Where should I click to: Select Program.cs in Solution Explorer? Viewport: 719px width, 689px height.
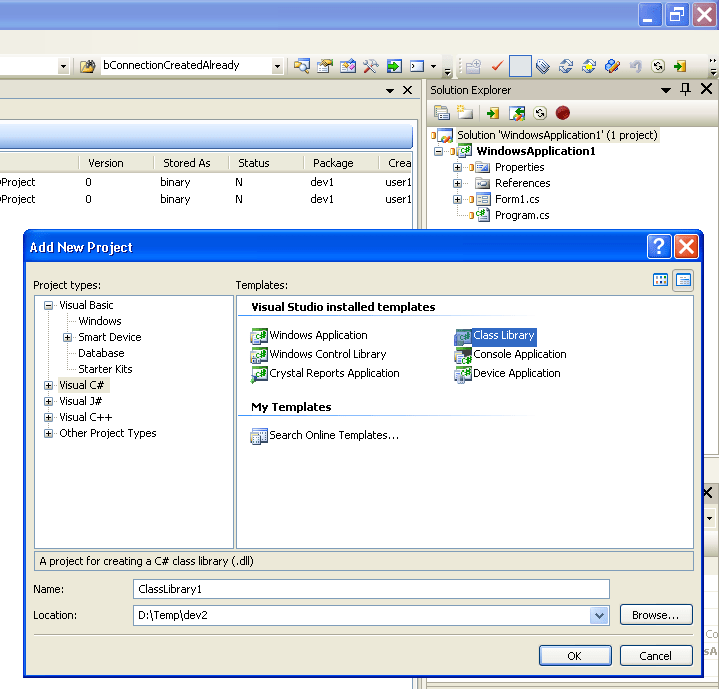click(522, 215)
